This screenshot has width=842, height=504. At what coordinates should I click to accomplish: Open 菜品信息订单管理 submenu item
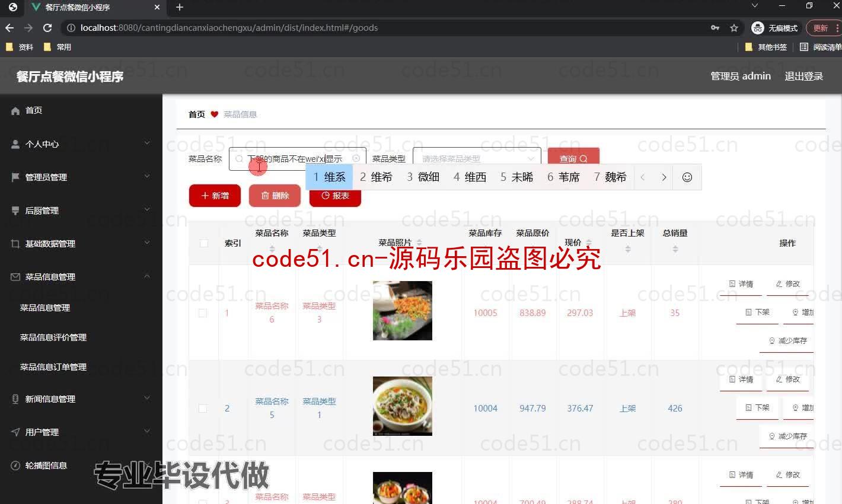53,367
